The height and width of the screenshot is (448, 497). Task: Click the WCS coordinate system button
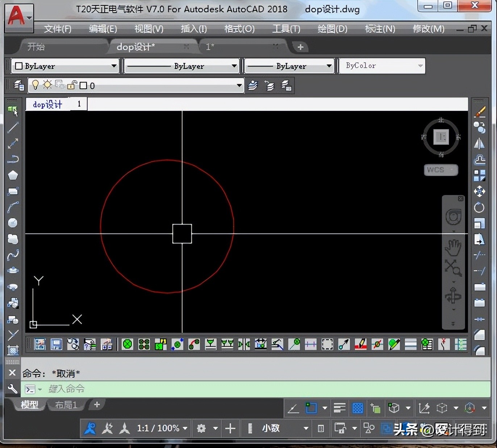441,170
